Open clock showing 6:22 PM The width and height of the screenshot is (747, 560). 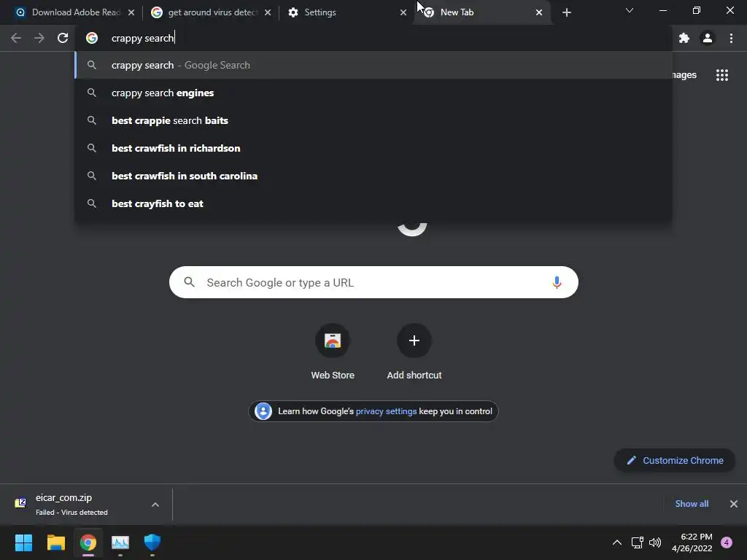pyautogui.click(x=692, y=542)
